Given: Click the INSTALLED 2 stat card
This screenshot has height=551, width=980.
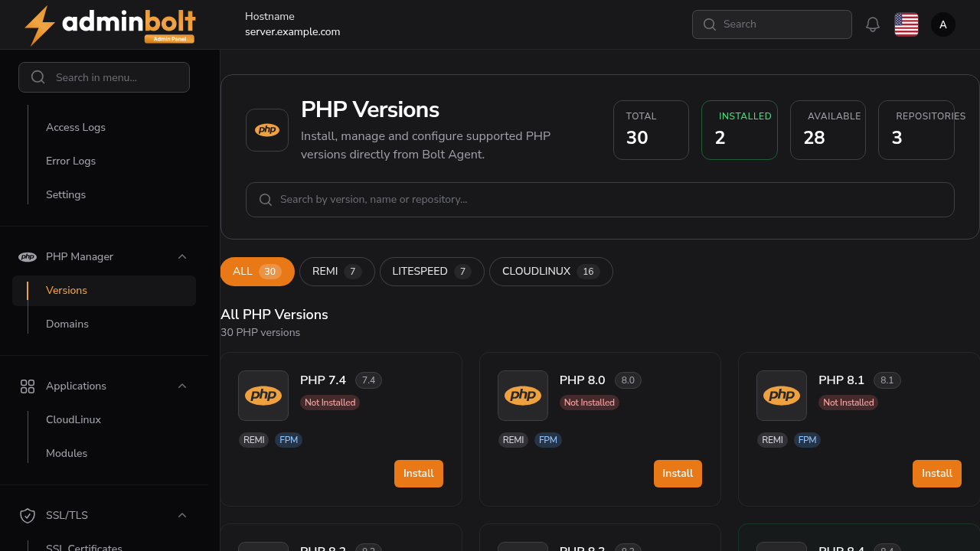Looking at the screenshot, I should pyautogui.click(x=740, y=130).
